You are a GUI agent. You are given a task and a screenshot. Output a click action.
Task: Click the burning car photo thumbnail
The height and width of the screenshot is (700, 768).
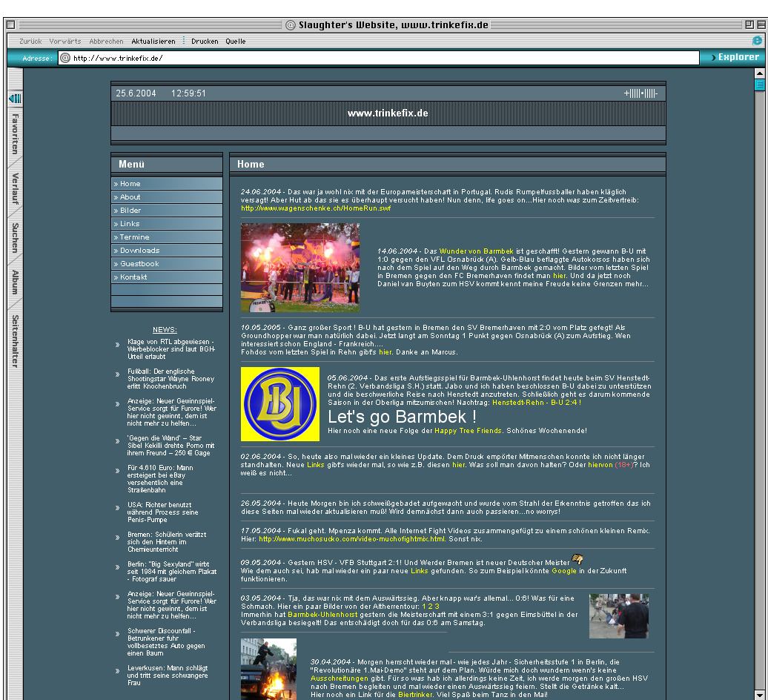click(268, 669)
